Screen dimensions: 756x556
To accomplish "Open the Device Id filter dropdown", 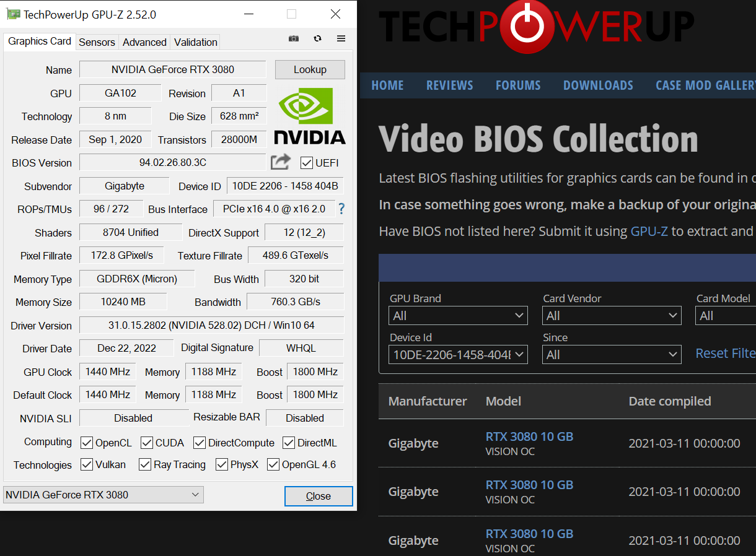I will (x=458, y=355).
